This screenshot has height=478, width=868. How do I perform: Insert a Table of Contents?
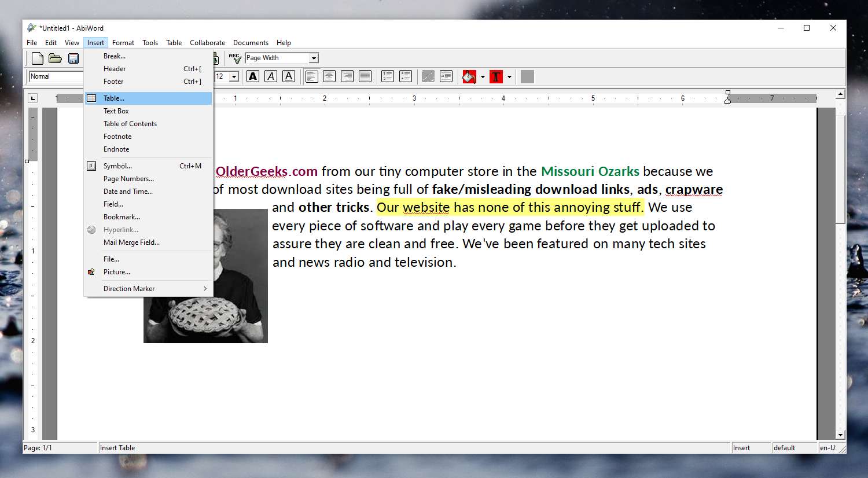coord(149,124)
